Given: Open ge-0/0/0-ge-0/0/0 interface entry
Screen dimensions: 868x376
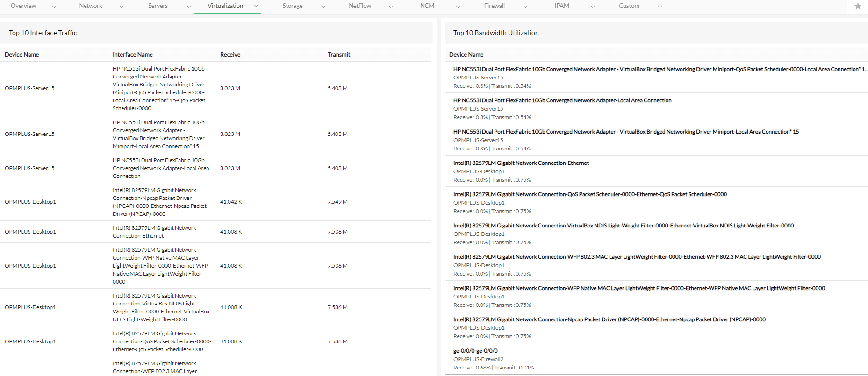Looking at the screenshot, I should 475,351.
